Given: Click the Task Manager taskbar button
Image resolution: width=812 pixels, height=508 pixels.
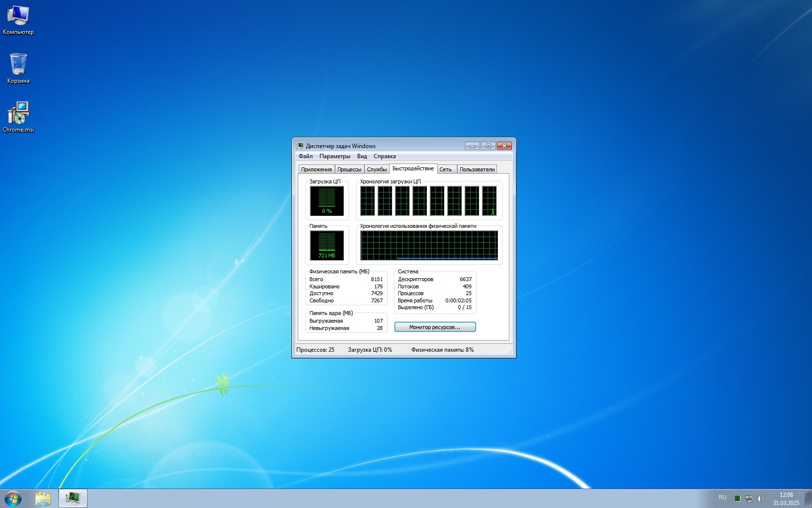Looking at the screenshot, I should (x=73, y=498).
